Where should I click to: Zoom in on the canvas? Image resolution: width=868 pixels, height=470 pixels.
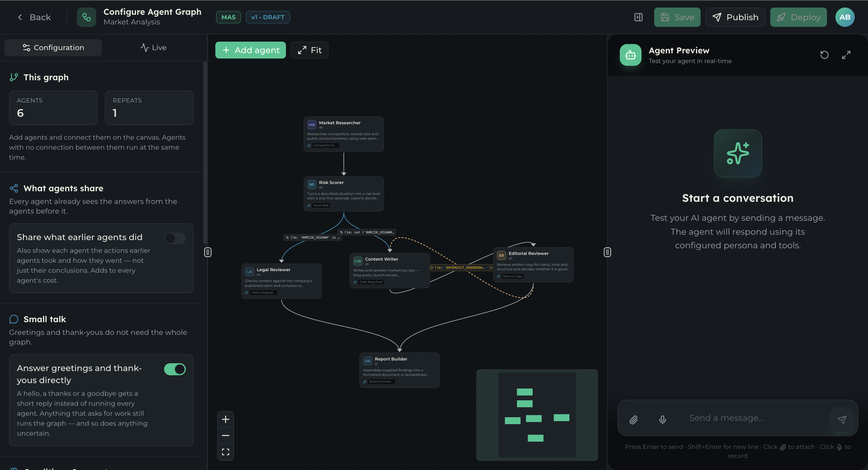coord(225,419)
